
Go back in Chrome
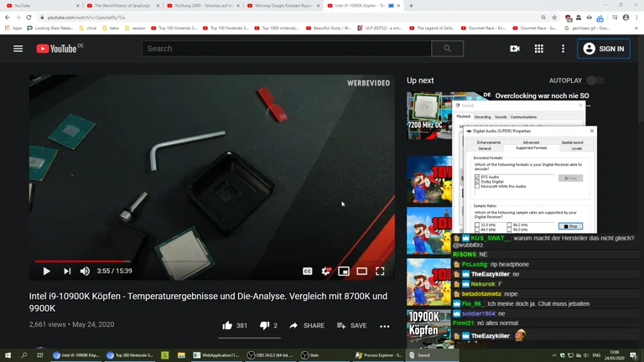coord(8,18)
